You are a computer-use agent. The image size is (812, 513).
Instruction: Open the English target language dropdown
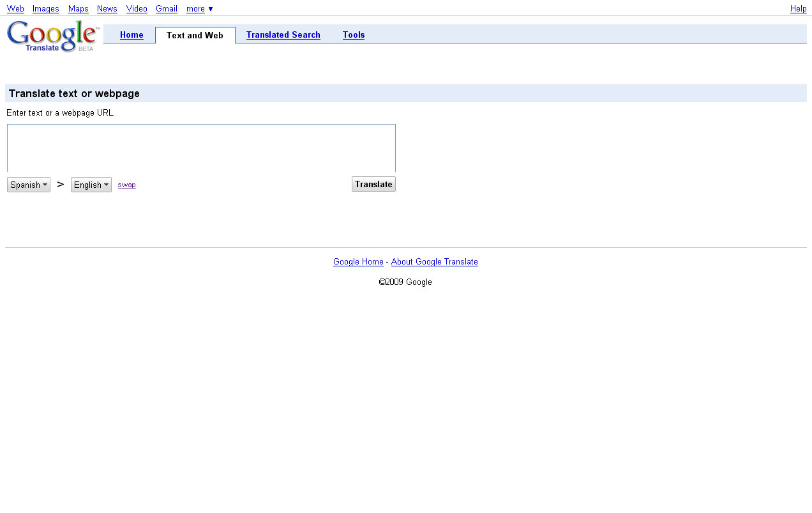[91, 185]
